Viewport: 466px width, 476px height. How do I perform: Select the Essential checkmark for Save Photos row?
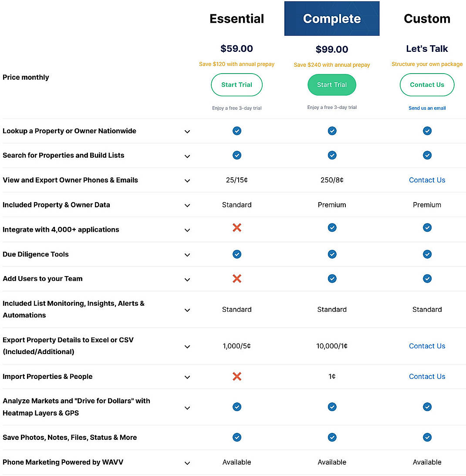tap(236, 437)
